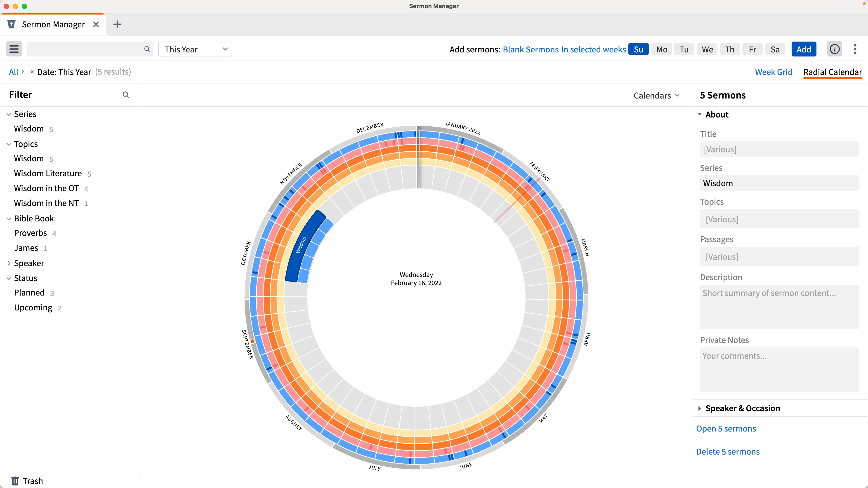This screenshot has height=488, width=868.
Task: Close the Sermon Manager tab
Action: [x=96, y=24]
